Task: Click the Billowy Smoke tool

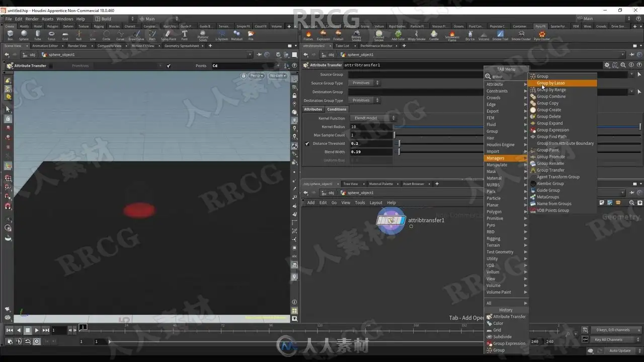Action: tap(356, 36)
